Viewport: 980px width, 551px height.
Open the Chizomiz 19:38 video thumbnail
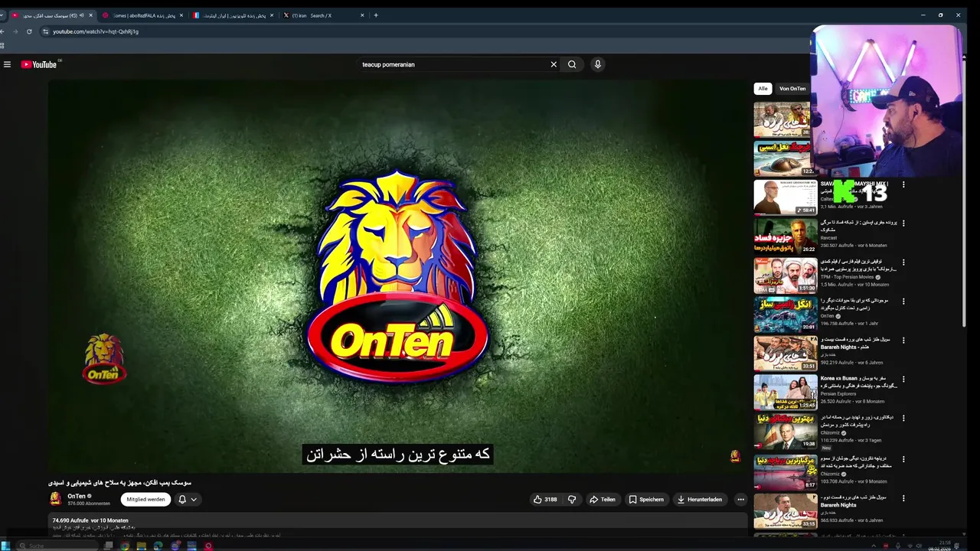(x=786, y=432)
